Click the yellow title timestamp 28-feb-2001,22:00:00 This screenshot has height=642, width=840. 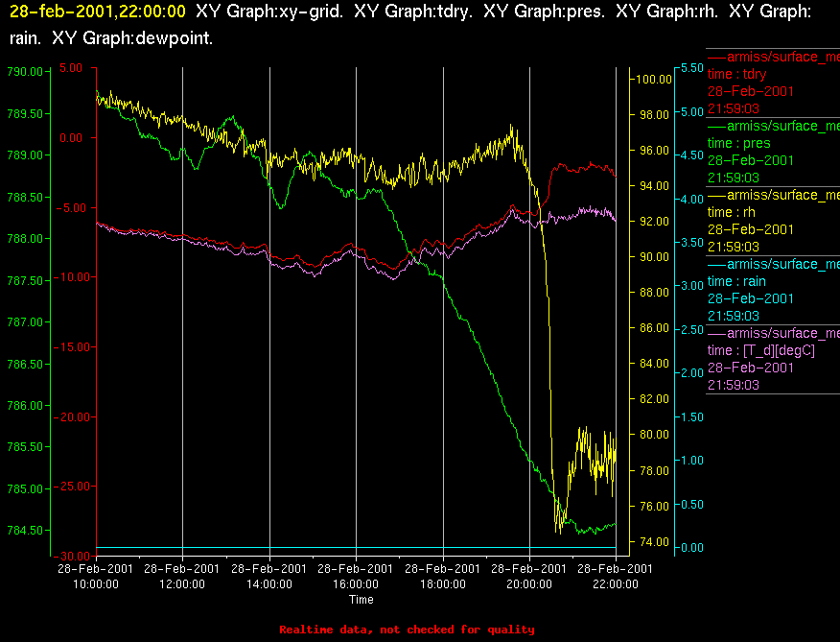pos(98,12)
